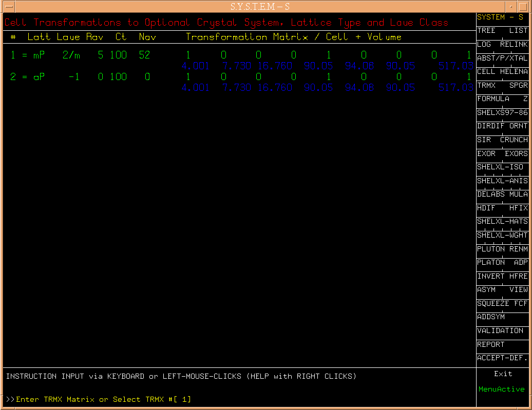Click the TREE menu entry
532x410 pixels.
tap(486, 31)
